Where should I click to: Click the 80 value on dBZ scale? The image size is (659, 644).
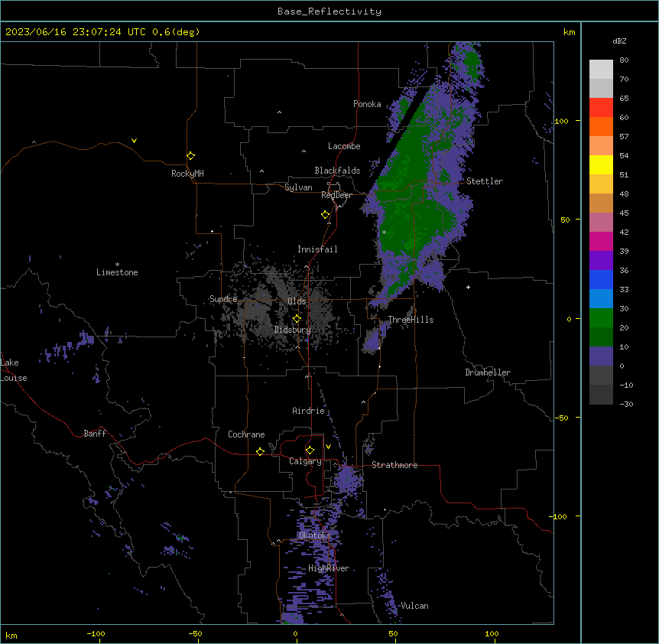[x=624, y=60]
